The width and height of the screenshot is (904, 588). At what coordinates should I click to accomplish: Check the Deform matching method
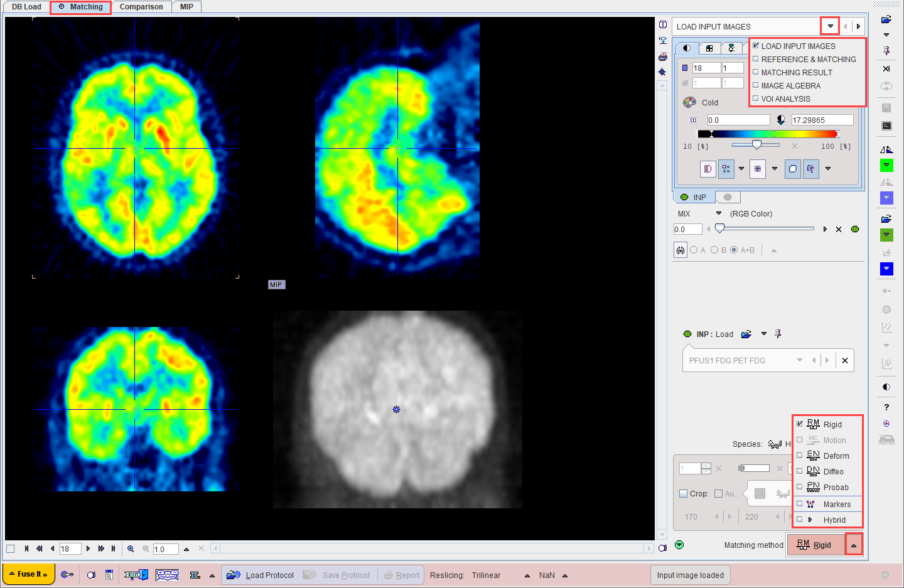(x=800, y=456)
